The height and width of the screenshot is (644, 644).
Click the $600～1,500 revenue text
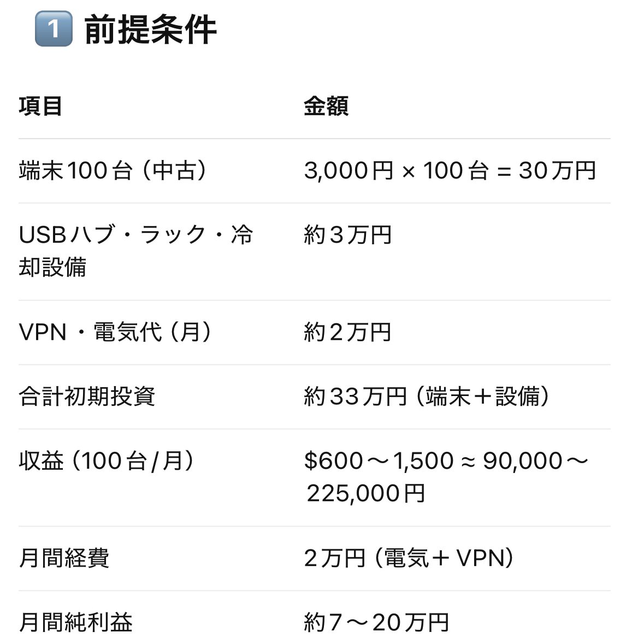[379, 461]
